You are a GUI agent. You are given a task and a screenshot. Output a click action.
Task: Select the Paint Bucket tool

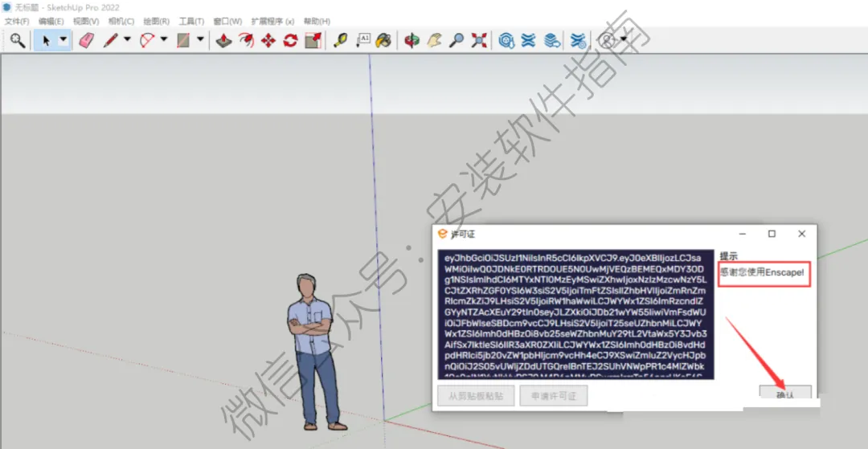(383, 40)
